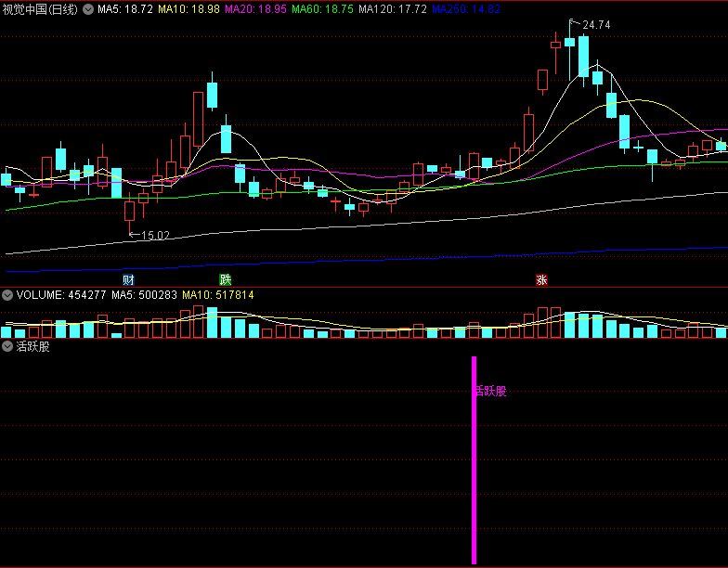
Task: Select the MA5: 18.72 indicator label
Action: coord(124,9)
